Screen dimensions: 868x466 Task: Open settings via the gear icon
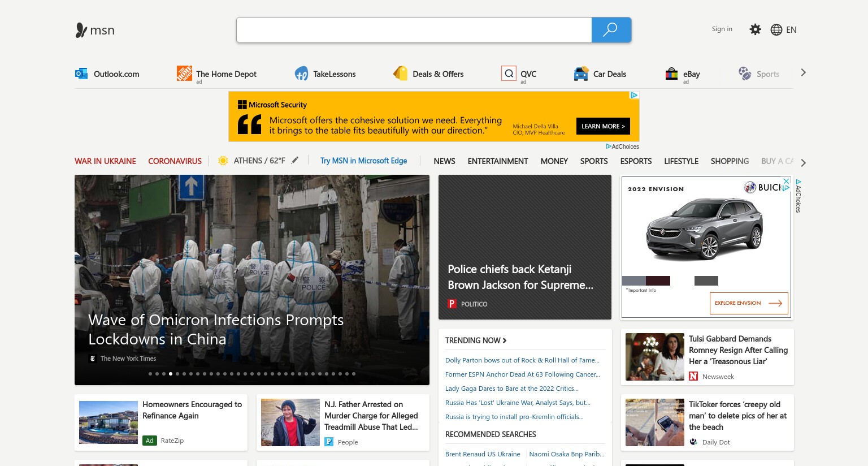point(755,29)
